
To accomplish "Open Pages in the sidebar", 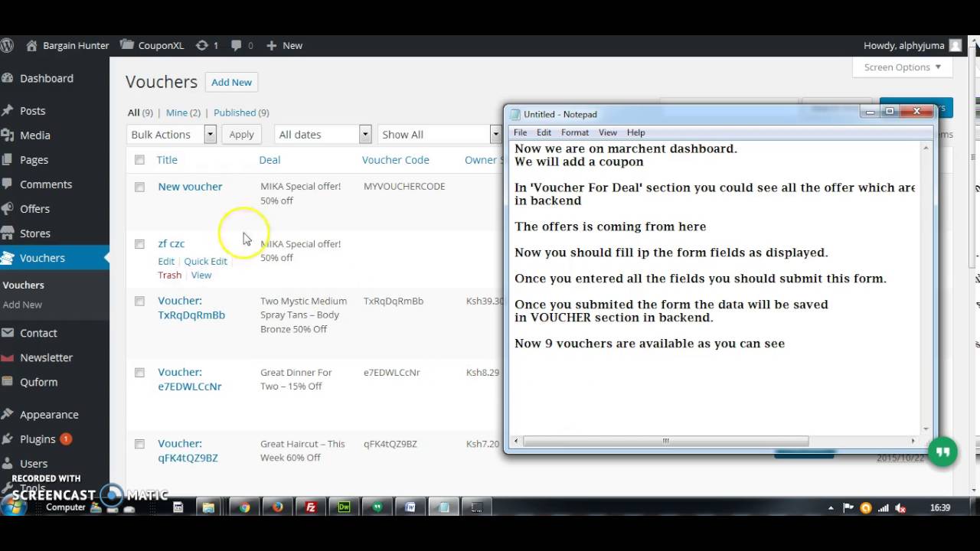I will (34, 159).
